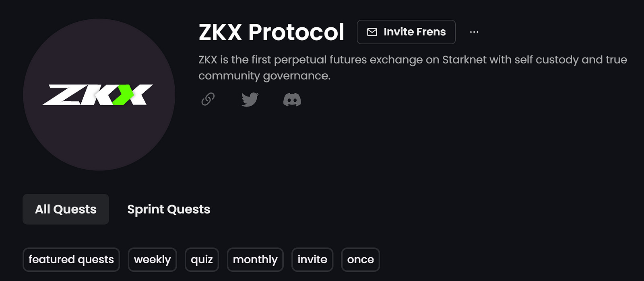This screenshot has height=281, width=644.
Task: Open the Discord icon
Action: [x=293, y=100]
